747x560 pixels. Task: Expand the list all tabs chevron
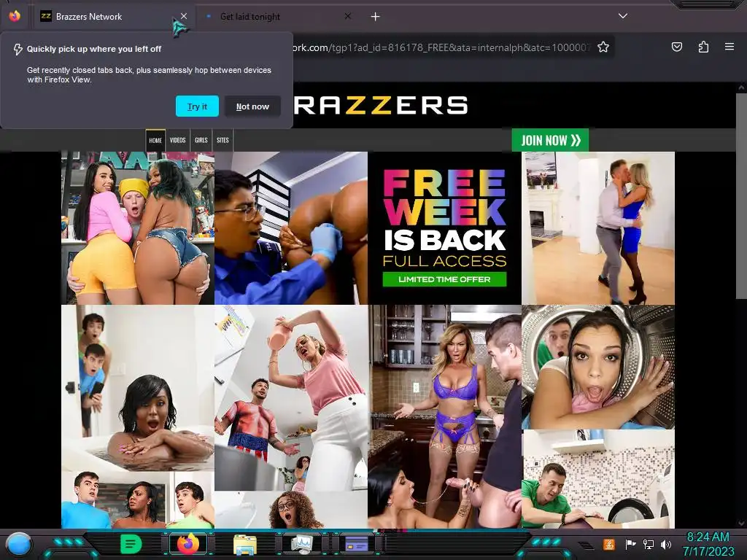coord(623,16)
